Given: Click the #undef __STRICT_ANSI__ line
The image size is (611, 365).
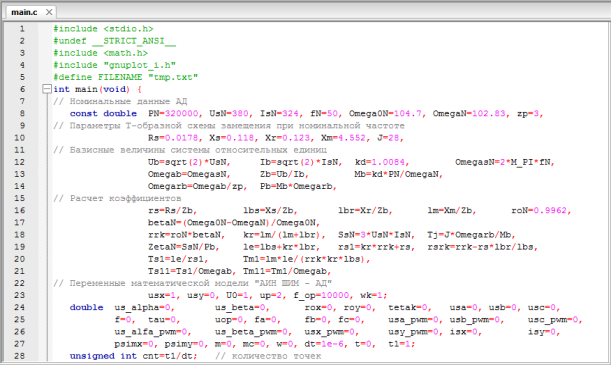Looking at the screenshot, I should [115, 41].
